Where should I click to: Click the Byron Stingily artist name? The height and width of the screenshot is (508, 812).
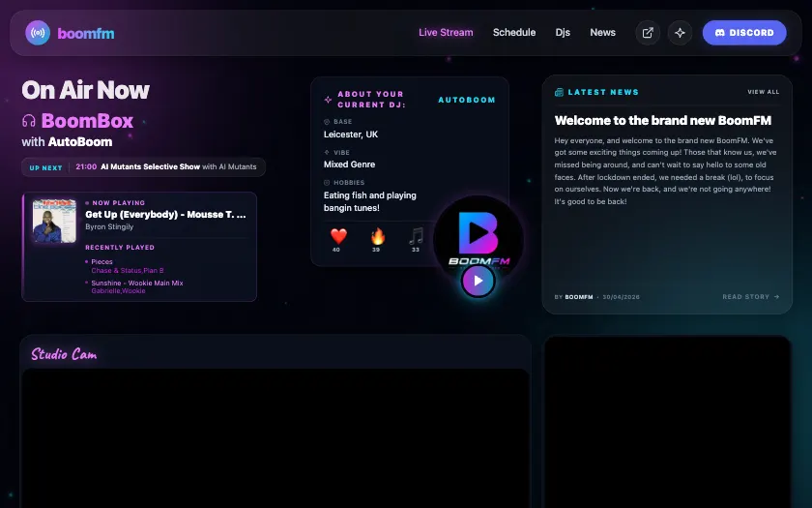[x=109, y=226]
